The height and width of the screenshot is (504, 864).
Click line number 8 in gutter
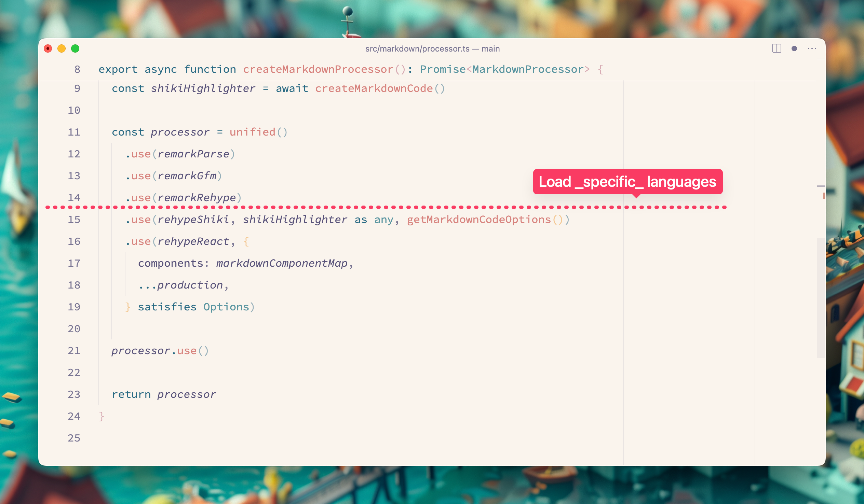[x=78, y=69]
